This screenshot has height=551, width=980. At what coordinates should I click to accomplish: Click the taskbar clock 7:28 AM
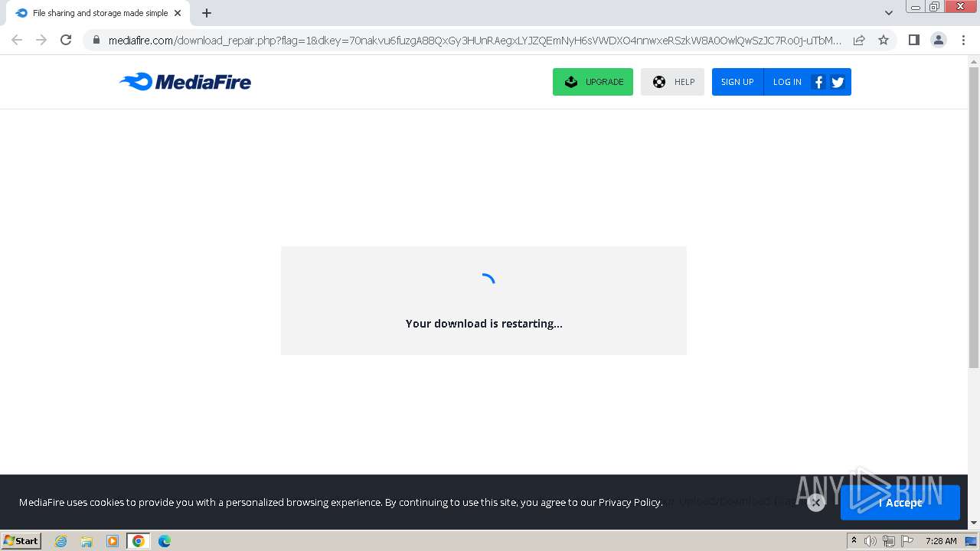941,541
